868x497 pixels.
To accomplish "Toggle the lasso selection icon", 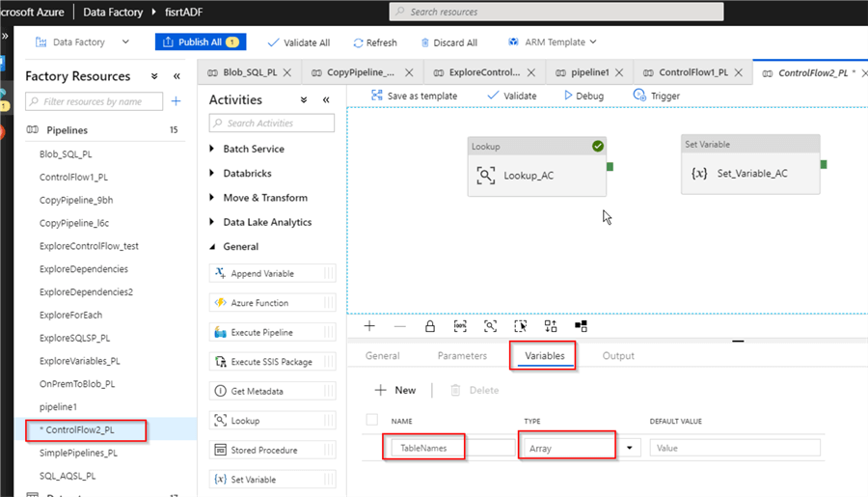I will pos(521,326).
